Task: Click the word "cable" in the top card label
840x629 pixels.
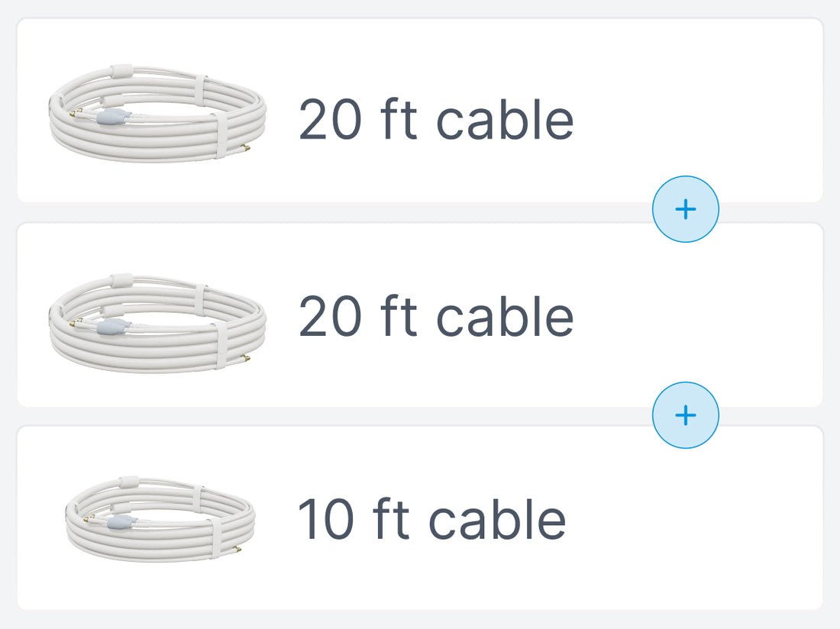Action: click(x=504, y=120)
